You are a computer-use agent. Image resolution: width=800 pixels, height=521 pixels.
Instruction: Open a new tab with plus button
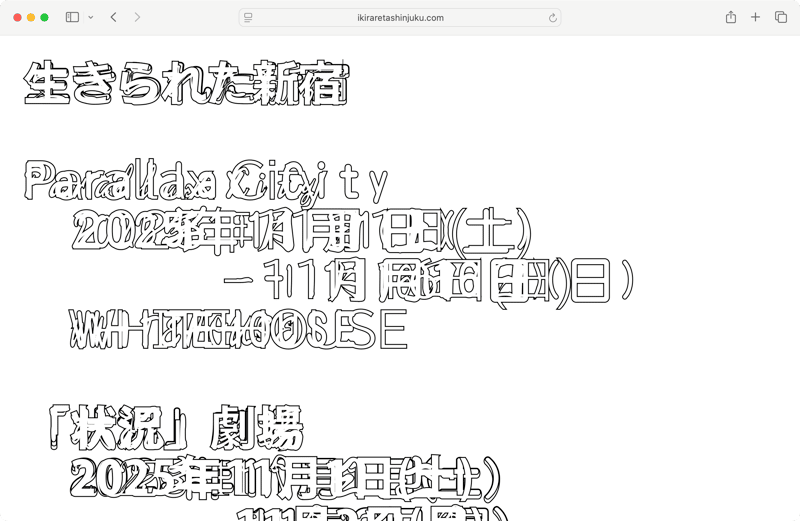(x=755, y=17)
